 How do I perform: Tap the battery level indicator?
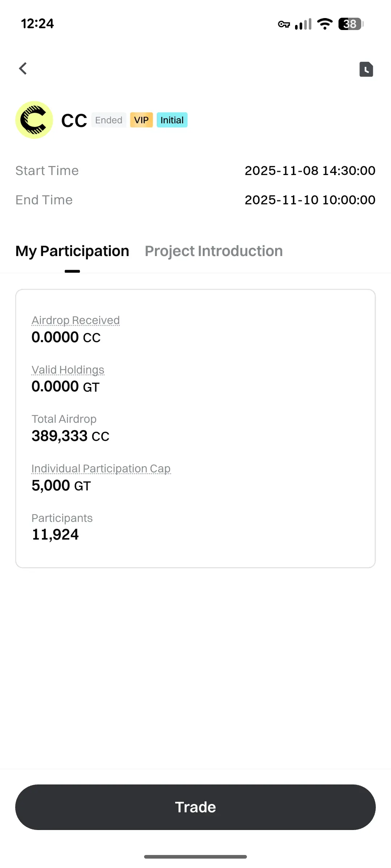(x=350, y=24)
